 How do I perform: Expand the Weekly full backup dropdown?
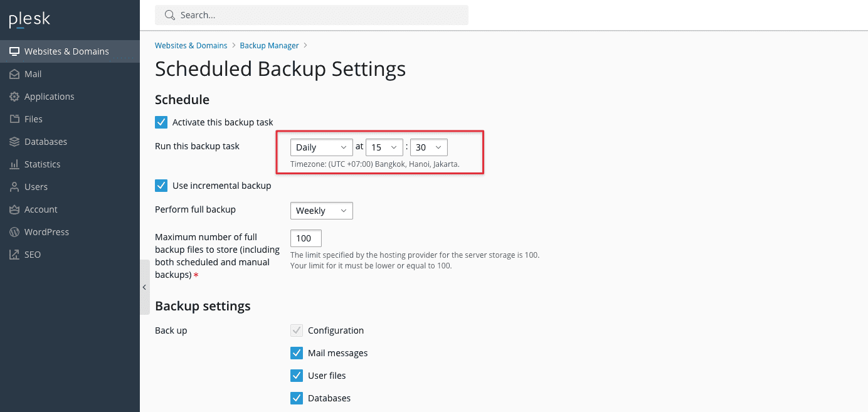(x=321, y=211)
